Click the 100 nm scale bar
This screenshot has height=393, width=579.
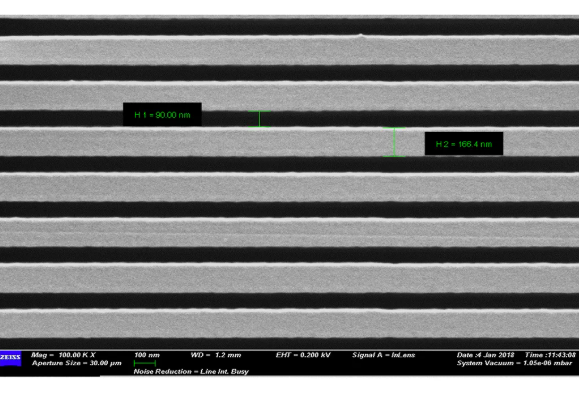(145, 363)
